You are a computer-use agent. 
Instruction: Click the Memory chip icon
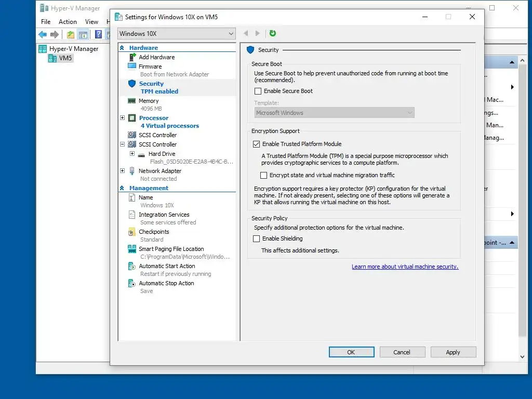(131, 101)
